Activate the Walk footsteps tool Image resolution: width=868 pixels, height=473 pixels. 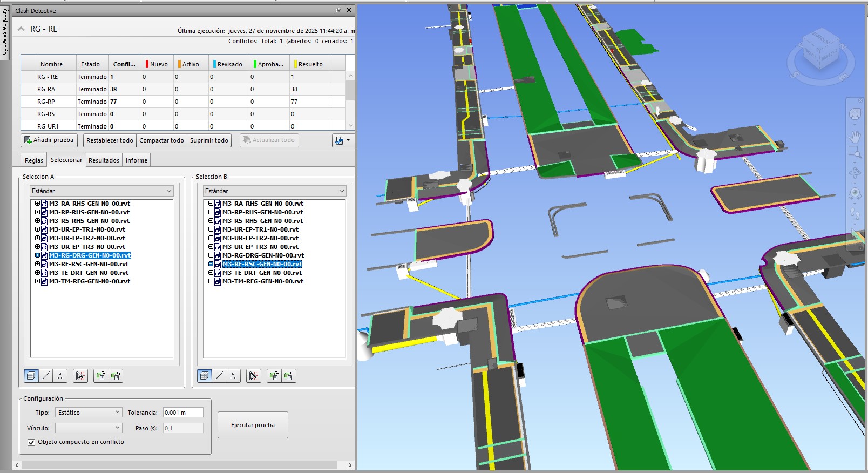tap(855, 214)
